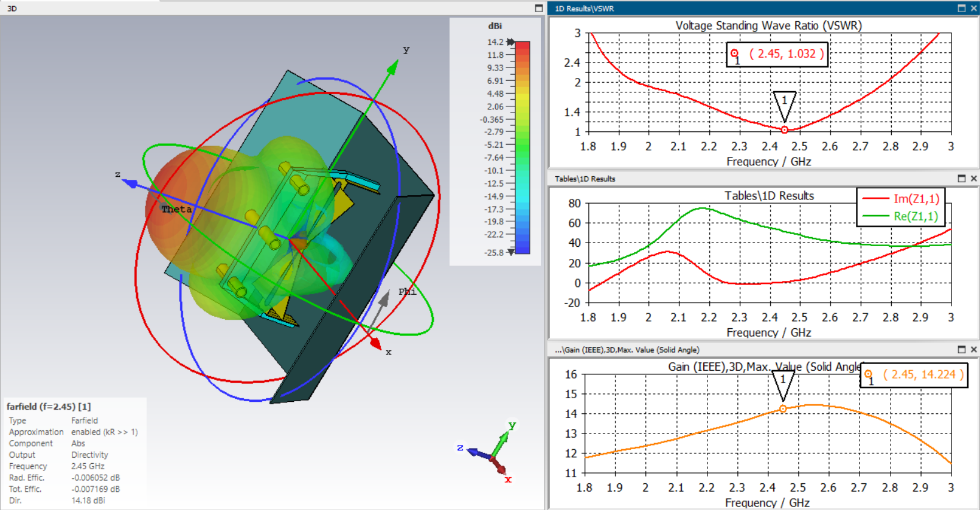
Task: Select the Re(Z1,1) legend entry
Action: (x=901, y=216)
